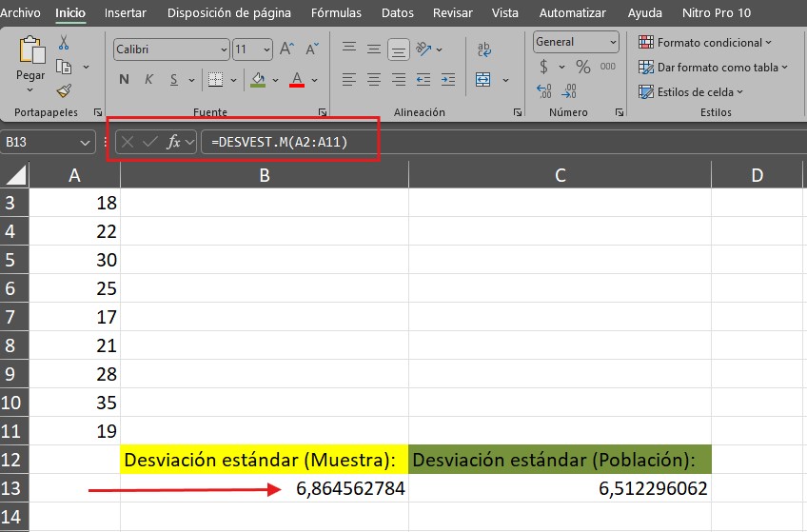
Task: Apply fill color with paint bucket icon
Action: pos(258,80)
